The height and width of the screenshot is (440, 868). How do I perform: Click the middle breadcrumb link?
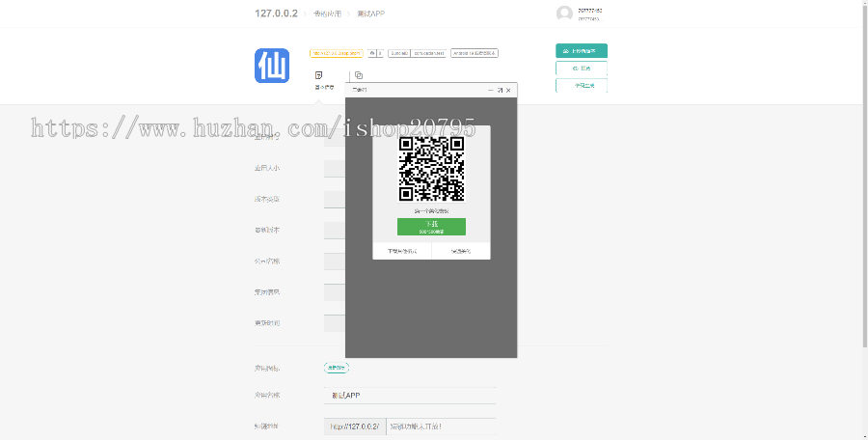tap(326, 14)
